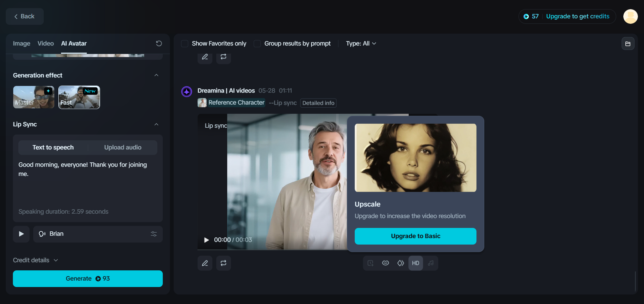Click the Upscale preview portrait image
644x304 pixels.
click(x=415, y=158)
